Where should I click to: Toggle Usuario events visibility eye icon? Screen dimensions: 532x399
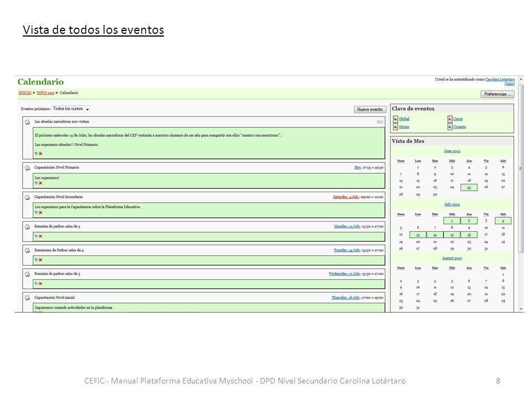click(449, 126)
